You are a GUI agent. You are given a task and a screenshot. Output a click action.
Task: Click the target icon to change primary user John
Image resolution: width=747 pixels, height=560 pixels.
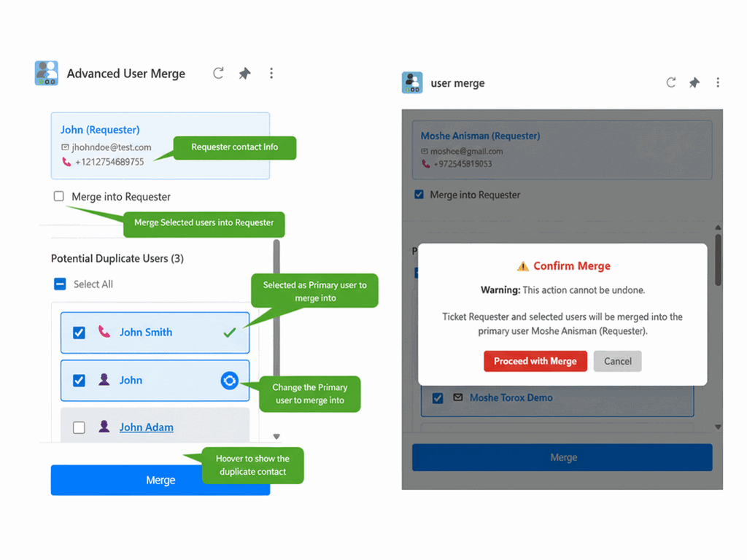[x=231, y=381]
